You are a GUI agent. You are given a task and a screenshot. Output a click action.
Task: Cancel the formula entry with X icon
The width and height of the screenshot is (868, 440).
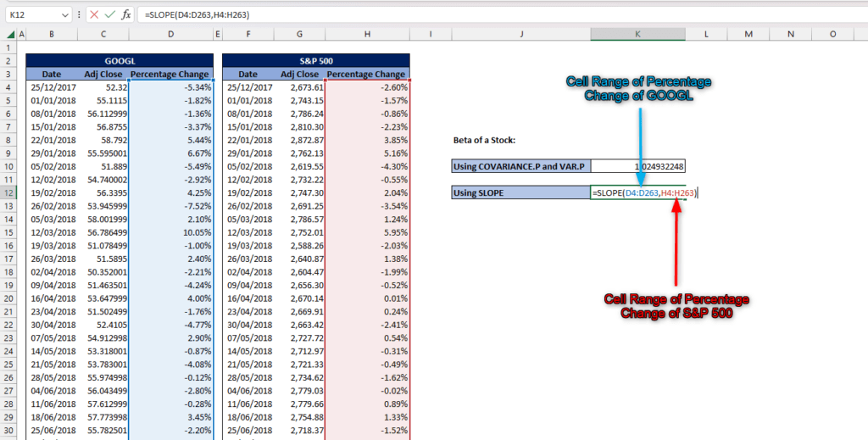[x=94, y=15]
